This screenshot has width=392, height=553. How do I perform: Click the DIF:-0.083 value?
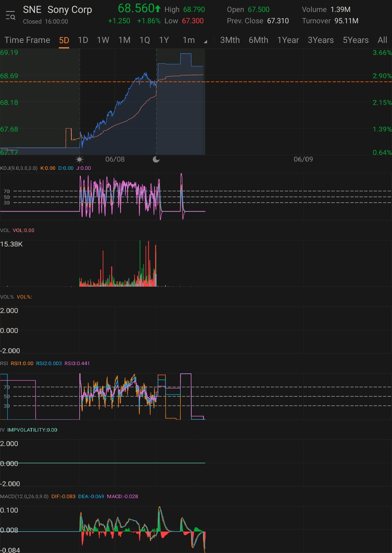point(63,496)
